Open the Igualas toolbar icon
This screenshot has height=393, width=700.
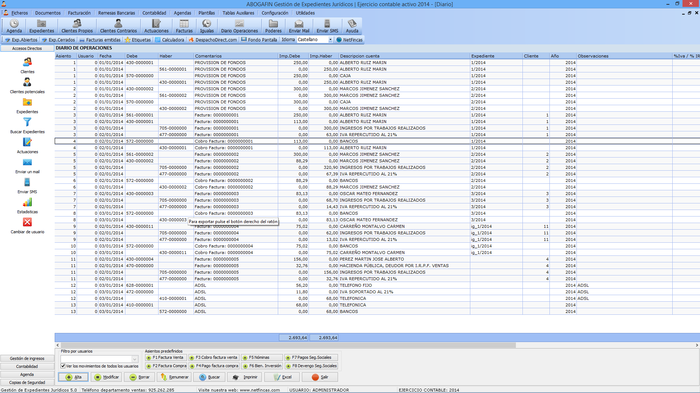click(x=207, y=26)
